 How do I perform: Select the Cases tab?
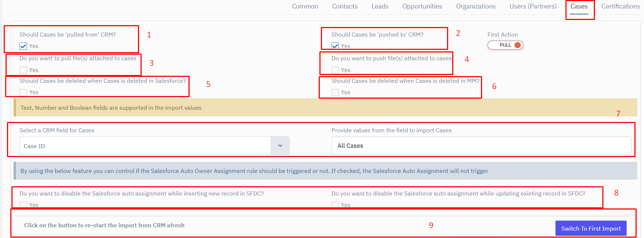tap(579, 6)
